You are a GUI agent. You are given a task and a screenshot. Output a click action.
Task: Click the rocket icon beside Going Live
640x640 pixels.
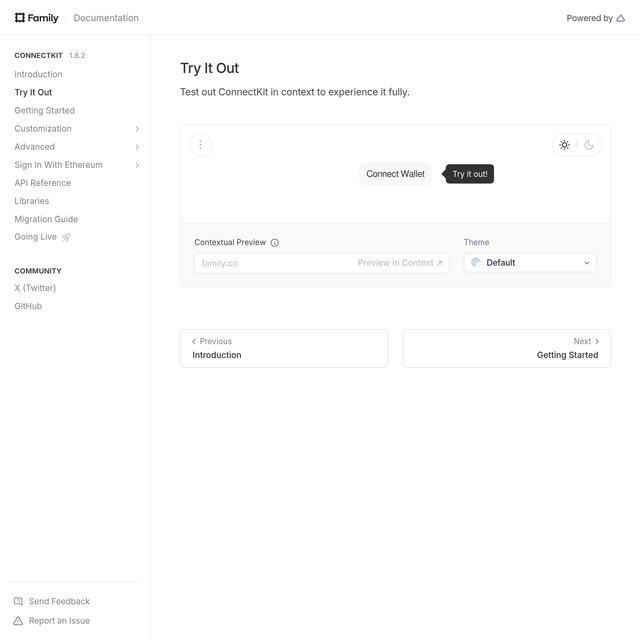[66, 237]
